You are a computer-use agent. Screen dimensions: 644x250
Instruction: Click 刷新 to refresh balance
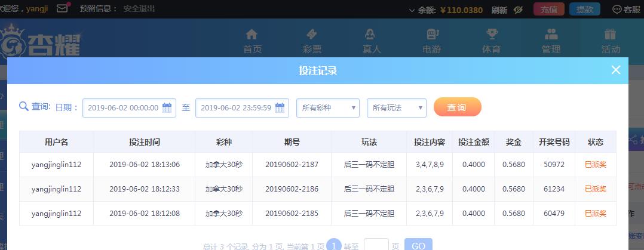coord(499,10)
